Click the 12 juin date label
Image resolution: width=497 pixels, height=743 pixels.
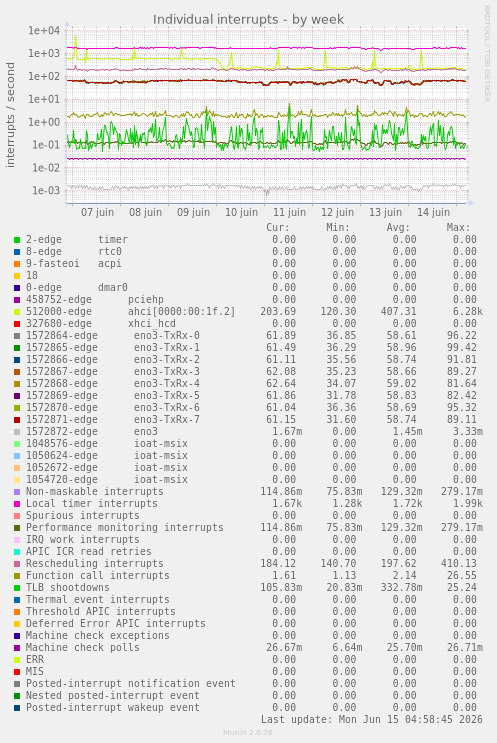tap(337, 212)
